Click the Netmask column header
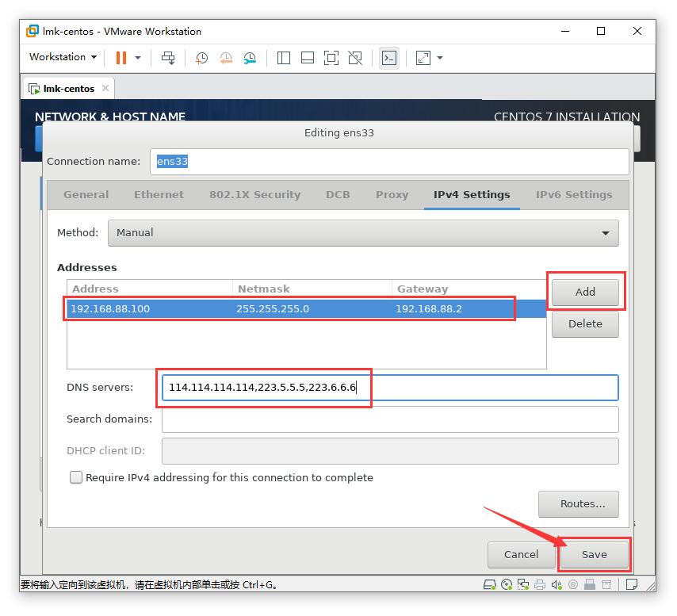 click(x=312, y=289)
